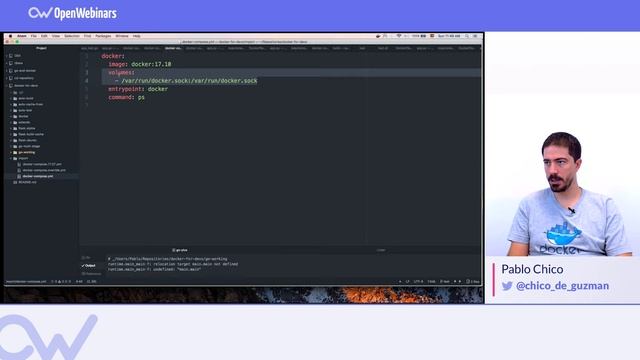640x360 pixels.
Task: Open the View menu
Action: coord(56,36)
